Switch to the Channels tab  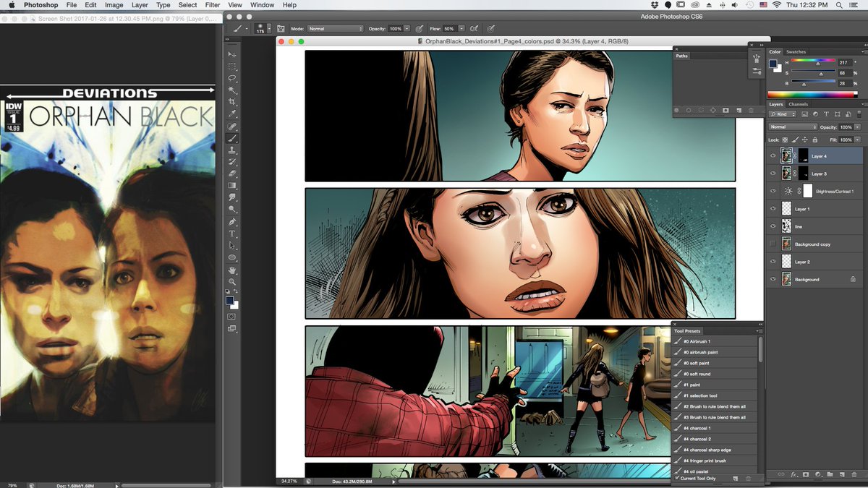799,104
